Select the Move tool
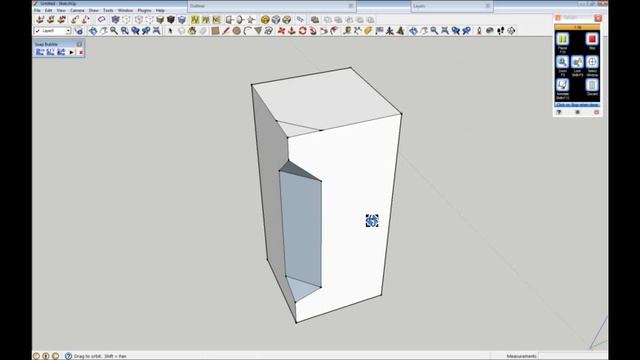The height and width of the screenshot is (360, 640). point(281,31)
